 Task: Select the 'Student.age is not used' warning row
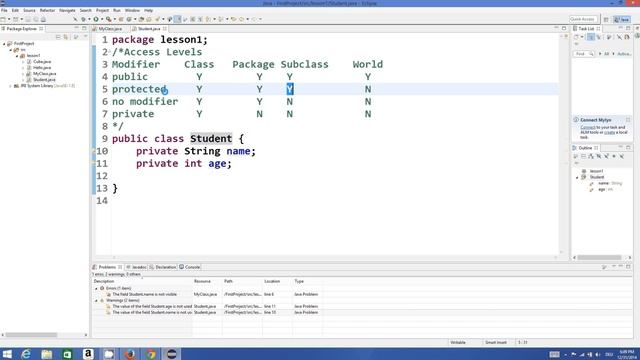(x=206, y=306)
